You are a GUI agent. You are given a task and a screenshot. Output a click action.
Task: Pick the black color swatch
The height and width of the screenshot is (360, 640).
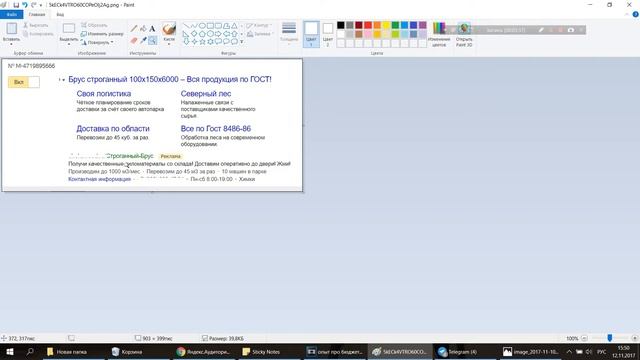click(x=340, y=25)
